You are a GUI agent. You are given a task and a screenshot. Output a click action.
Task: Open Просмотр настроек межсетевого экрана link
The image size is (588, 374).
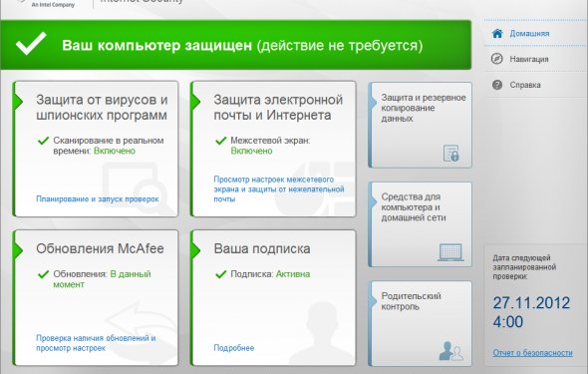click(x=279, y=189)
